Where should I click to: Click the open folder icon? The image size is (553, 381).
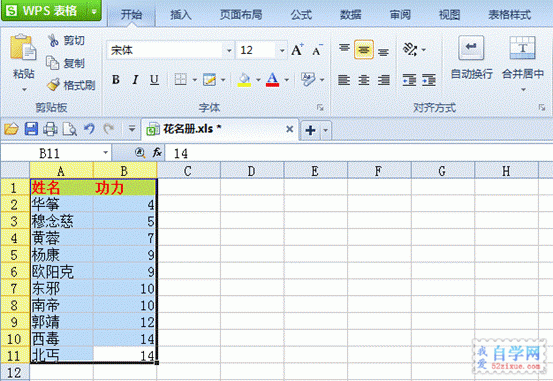coord(11,129)
